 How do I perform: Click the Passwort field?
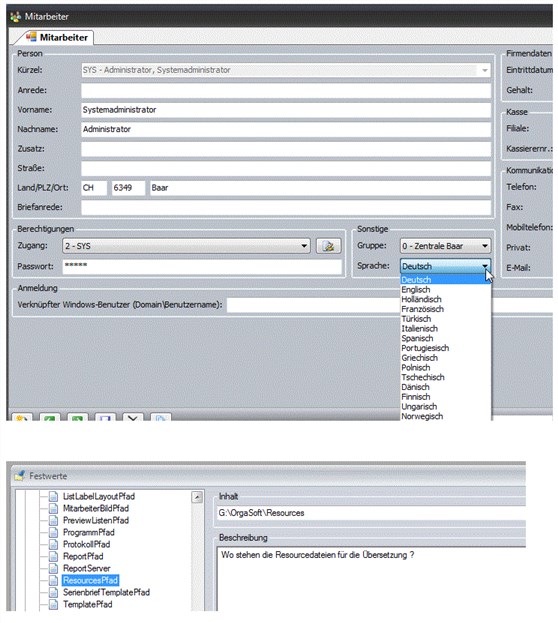[x=202, y=267]
